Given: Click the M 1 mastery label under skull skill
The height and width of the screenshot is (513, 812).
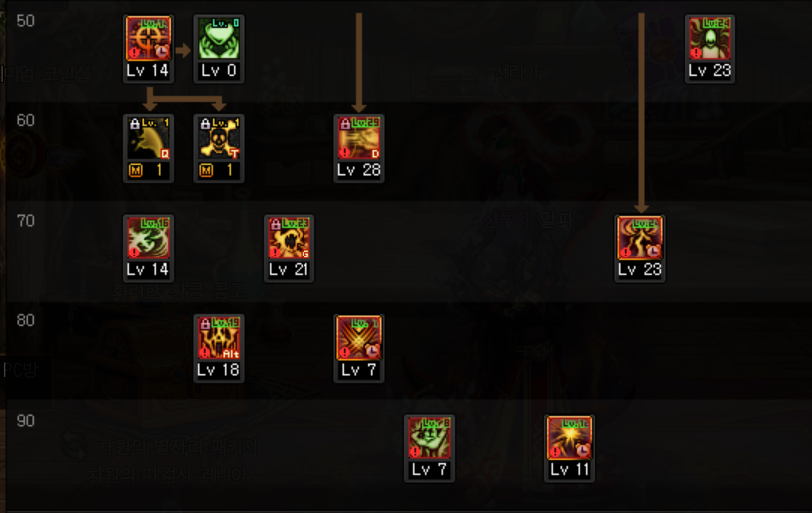Looking at the screenshot, I should [219, 170].
